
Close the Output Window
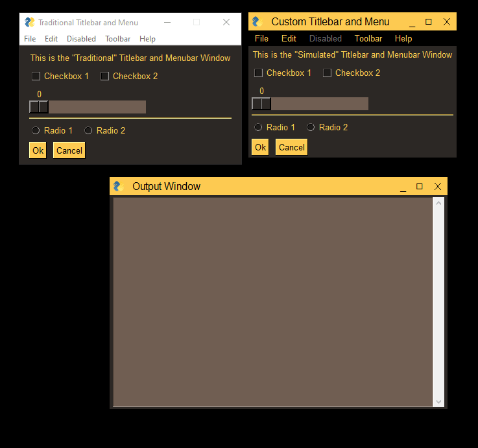438,187
